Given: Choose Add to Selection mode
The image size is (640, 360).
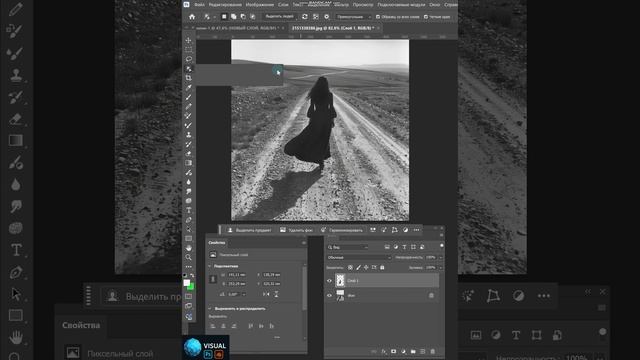Looking at the screenshot, I should 233,17.
